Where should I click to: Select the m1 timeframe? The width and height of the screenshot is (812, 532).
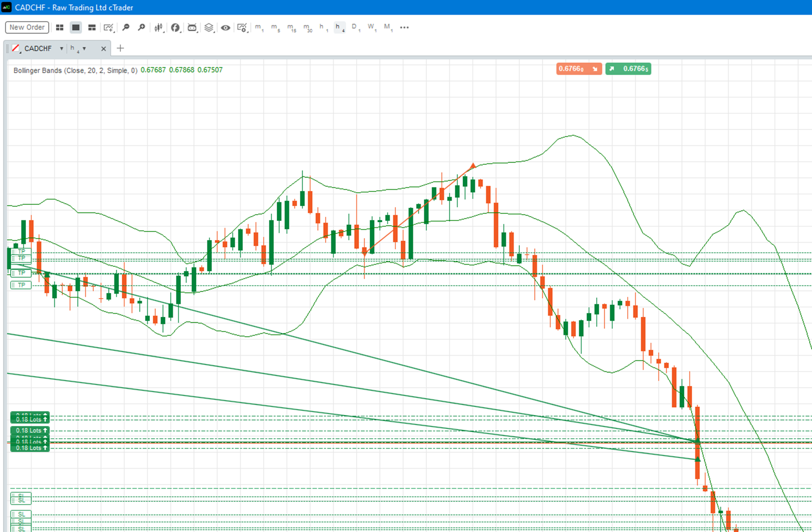pyautogui.click(x=259, y=27)
